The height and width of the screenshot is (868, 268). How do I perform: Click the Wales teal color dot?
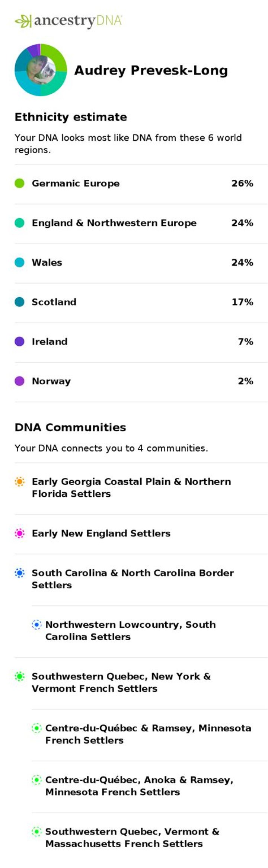pyautogui.click(x=19, y=262)
